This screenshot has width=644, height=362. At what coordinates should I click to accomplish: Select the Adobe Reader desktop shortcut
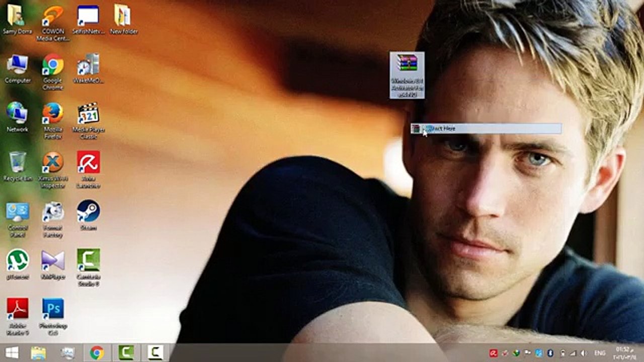point(18,318)
